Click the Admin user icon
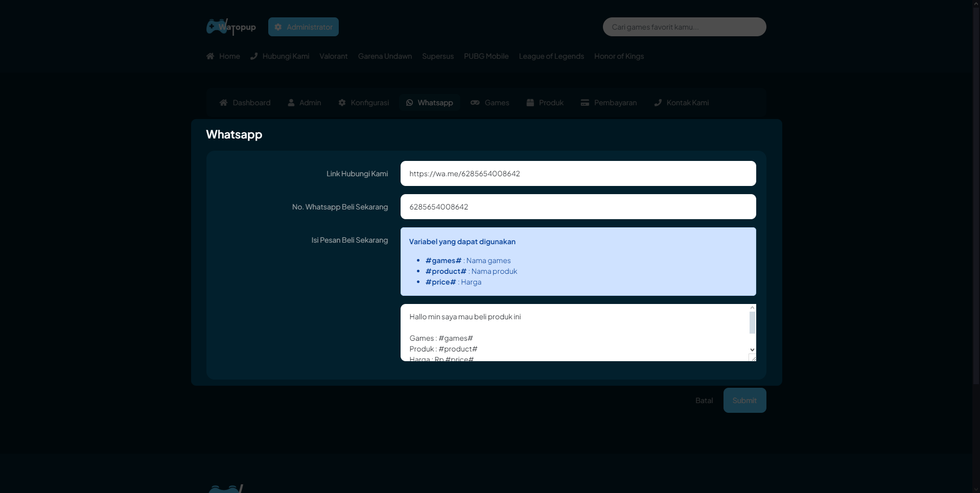The height and width of the screenshot is (493, 980). click(x=291, y=103)
